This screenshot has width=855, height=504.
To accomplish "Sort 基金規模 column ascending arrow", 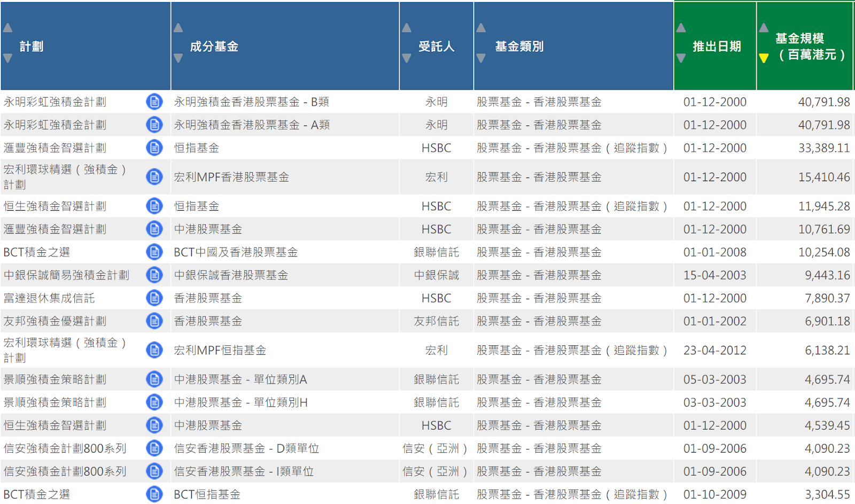I will [764, 28].
